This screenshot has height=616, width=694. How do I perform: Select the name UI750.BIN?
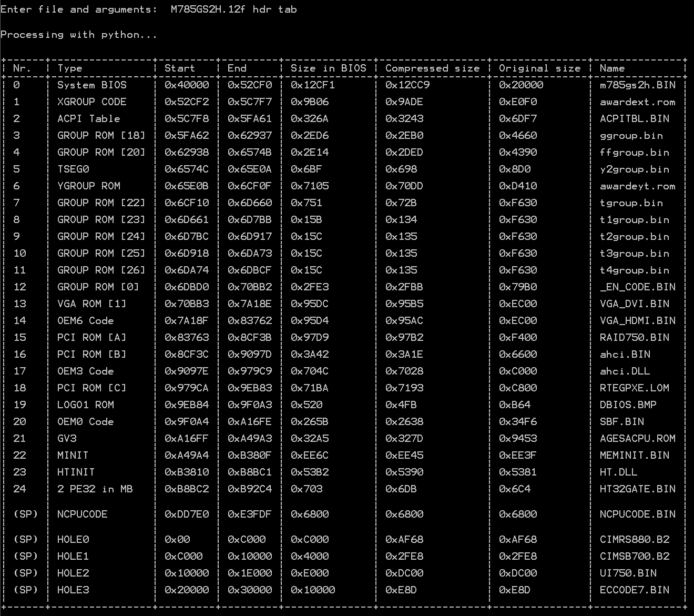tap(628, 573)
